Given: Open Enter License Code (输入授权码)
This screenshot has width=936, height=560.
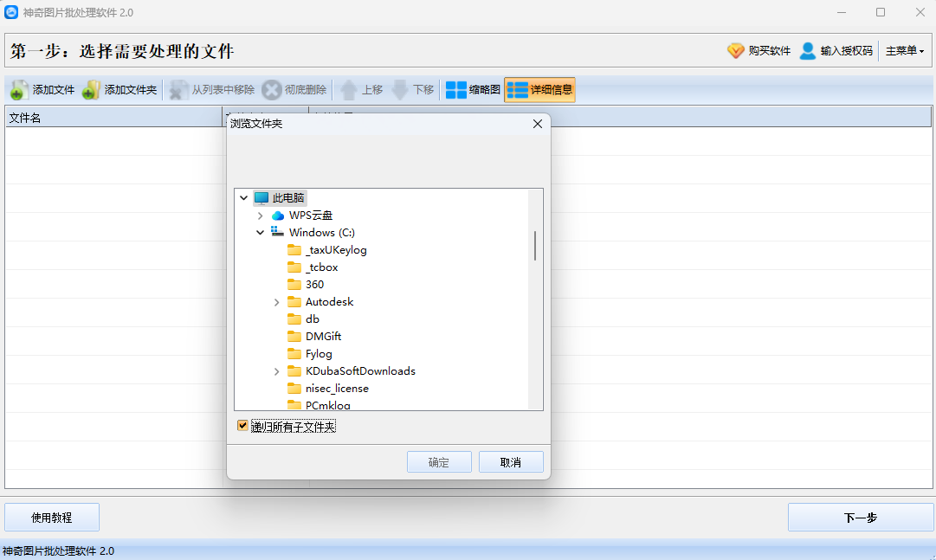Looking at the screenshot, I should tap(808, 51).
